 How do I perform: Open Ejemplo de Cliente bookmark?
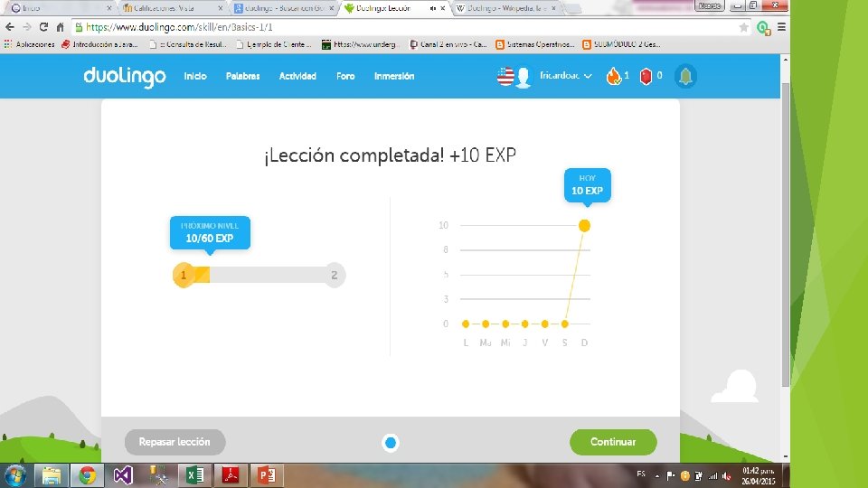click(x=274, y=44)
